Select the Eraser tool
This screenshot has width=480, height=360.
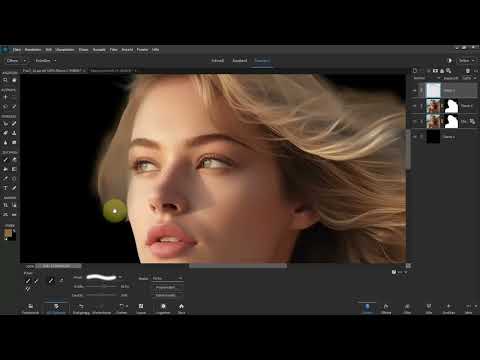click(14, 160)
